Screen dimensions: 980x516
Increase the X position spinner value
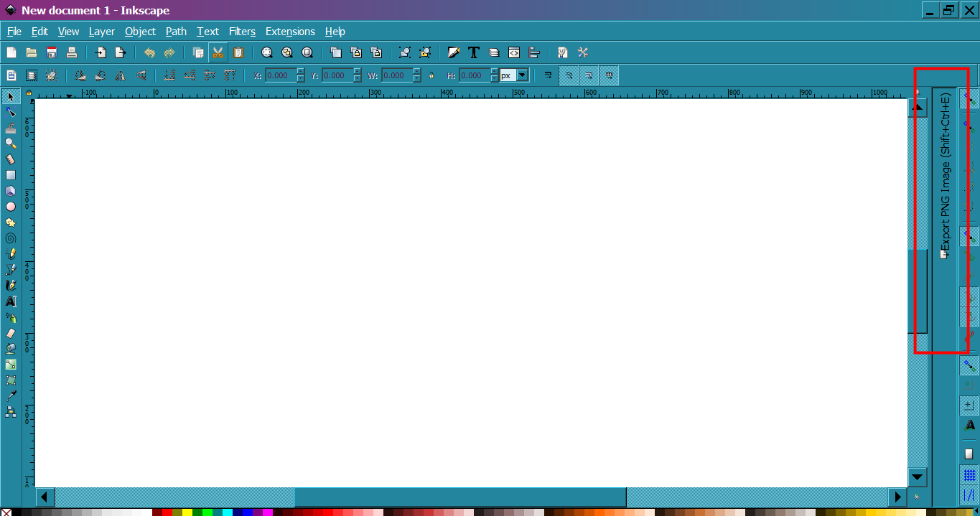[x=300, y=72]
